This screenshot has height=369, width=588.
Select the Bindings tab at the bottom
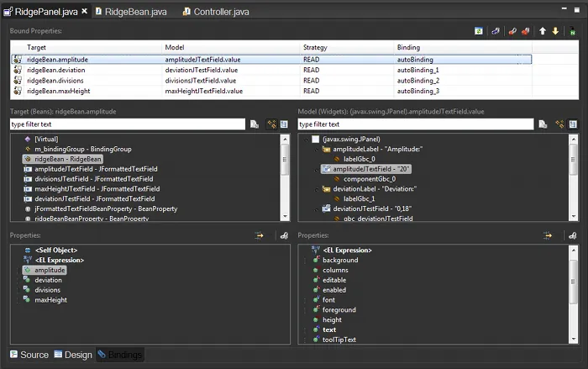[120, 355]
